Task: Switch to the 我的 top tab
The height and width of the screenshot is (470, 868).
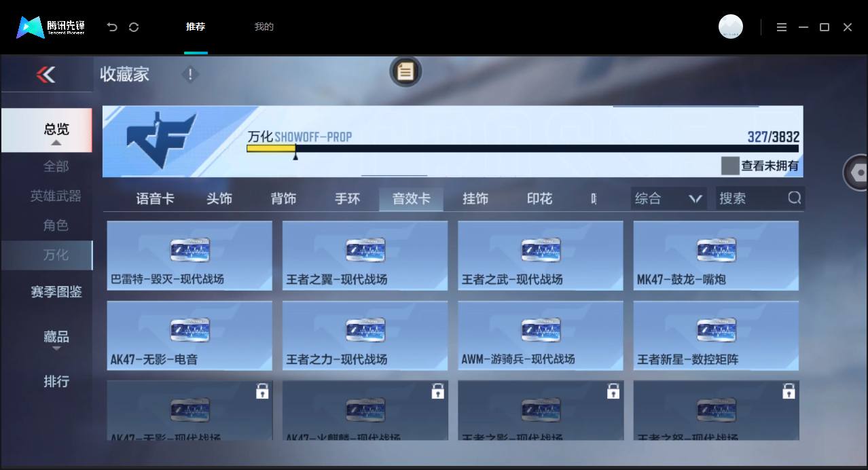Action: click(264, 27)
